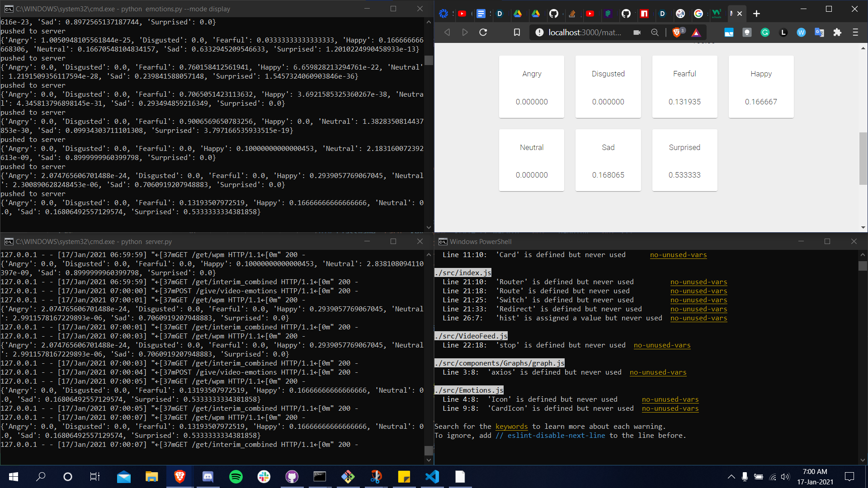Open the extensions puzzle-piece menu
Image resolution: width=868 pixels, height=488 pixels.
837,32
